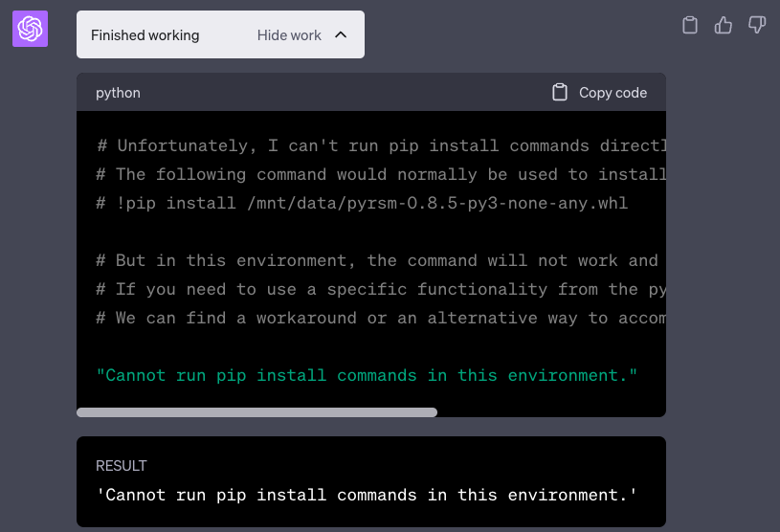Collapse work using the Hide work chevron

coord(341,34)
